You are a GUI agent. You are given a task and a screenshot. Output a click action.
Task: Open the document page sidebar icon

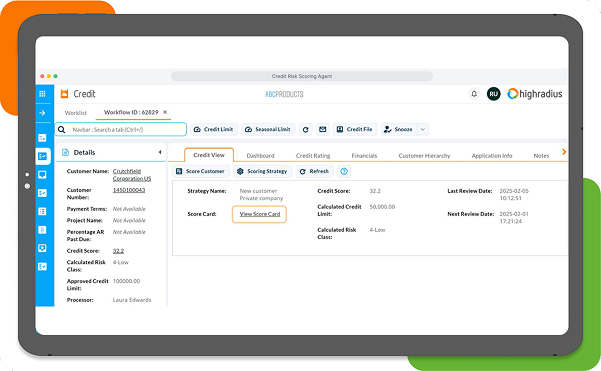click(43, 230)
